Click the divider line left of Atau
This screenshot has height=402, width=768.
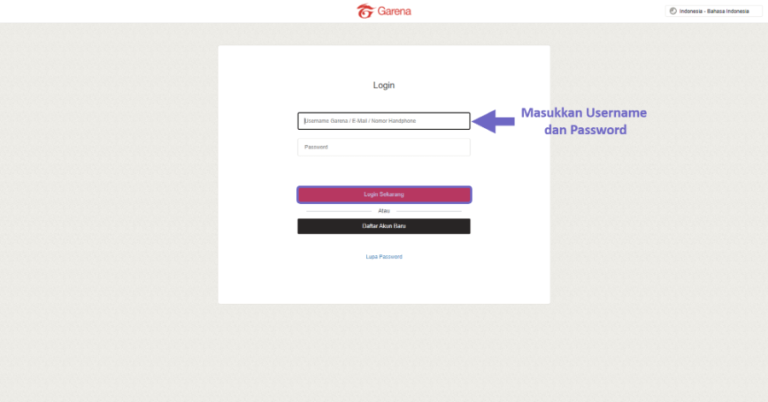tap(338, 211)
